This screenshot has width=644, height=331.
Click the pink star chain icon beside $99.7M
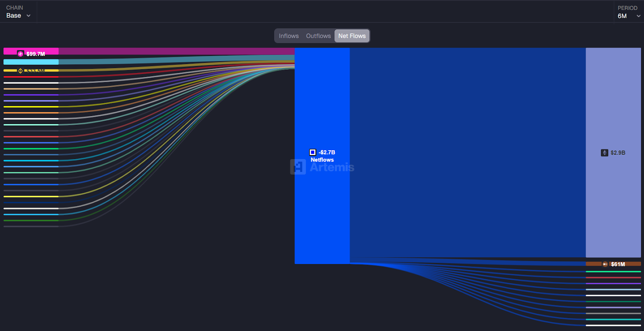click(21, 54)
